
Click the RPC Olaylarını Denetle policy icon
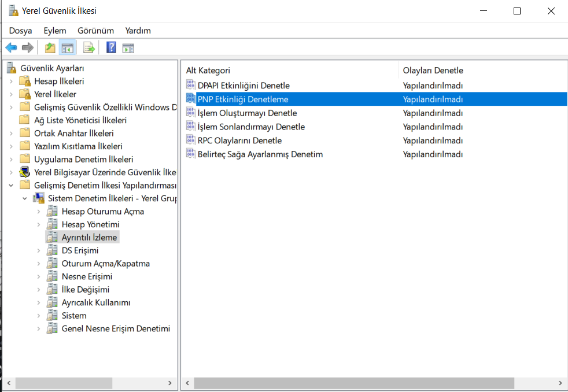(190, 140)
